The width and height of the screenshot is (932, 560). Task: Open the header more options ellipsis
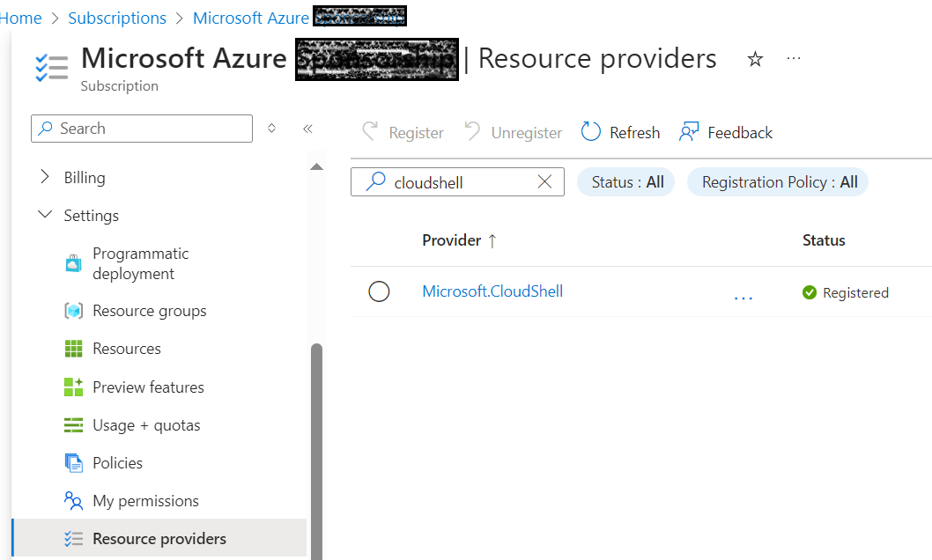[x=794, y=58]
